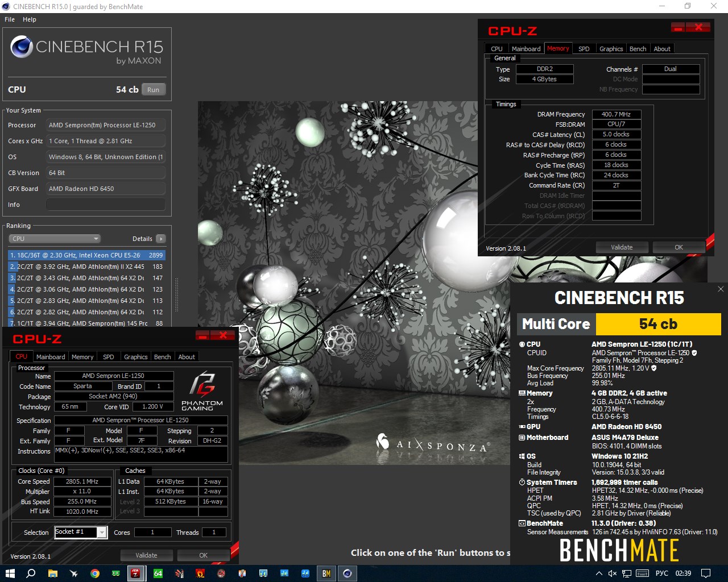The height and width of the screenshot is (582, 728).
Task: Switch РУС input language indicator
Action: 662,573
